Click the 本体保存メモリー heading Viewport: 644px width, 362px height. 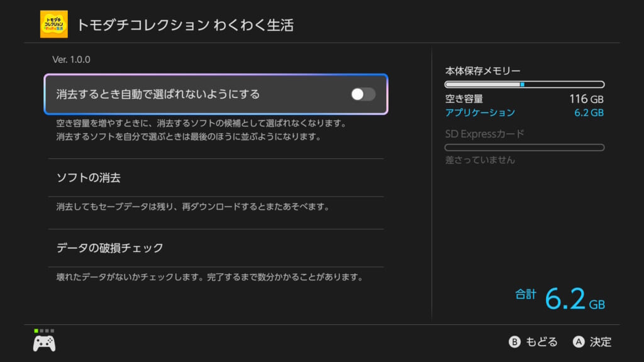(482, 70)
